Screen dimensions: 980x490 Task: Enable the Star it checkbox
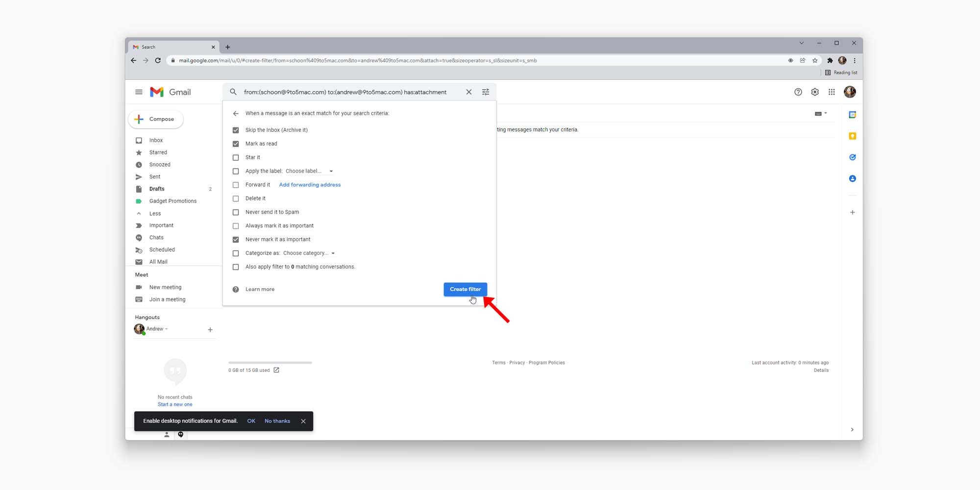click(236, 158)
